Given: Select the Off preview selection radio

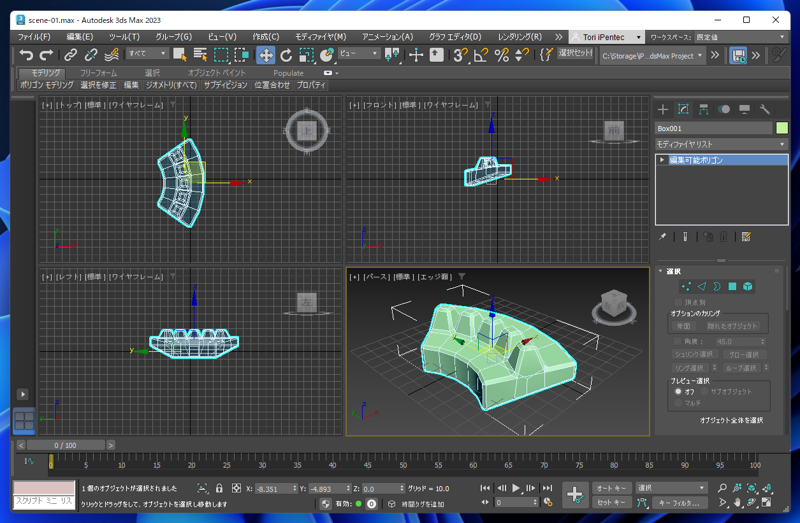Looking at the screenshot, I should click(678, 391).
